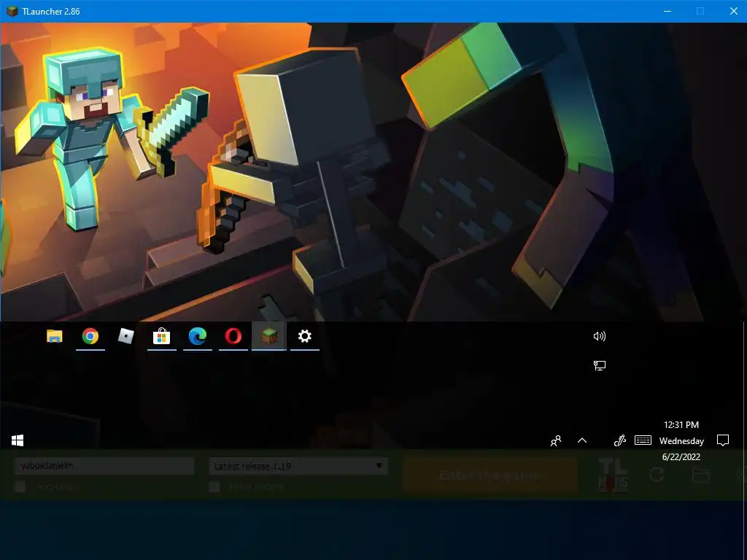The height and width of the screenshot is (560, 747).
Task: Expand hidden system tray icons
Action: 581,440
